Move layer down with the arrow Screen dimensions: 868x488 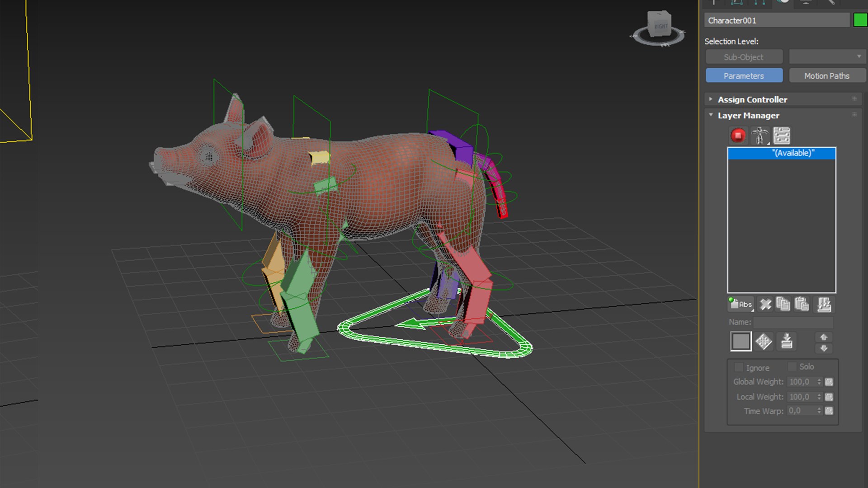tap(824, 348)
